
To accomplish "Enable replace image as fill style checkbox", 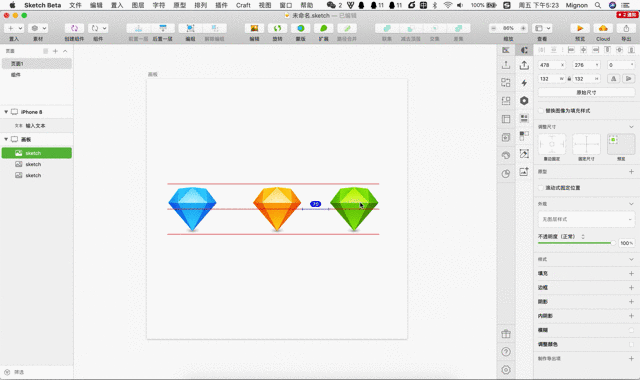I will pos(541,111).
